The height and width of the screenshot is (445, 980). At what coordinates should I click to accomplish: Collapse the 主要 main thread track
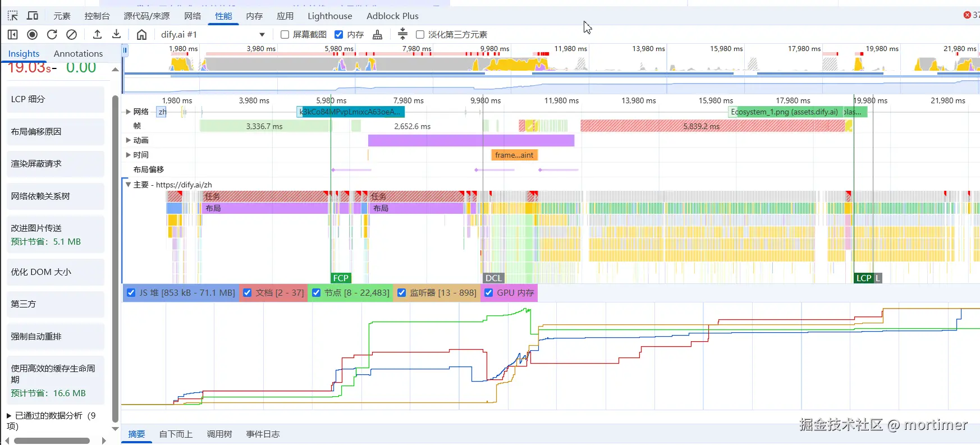pyautogui.click(x=129, y=185)
